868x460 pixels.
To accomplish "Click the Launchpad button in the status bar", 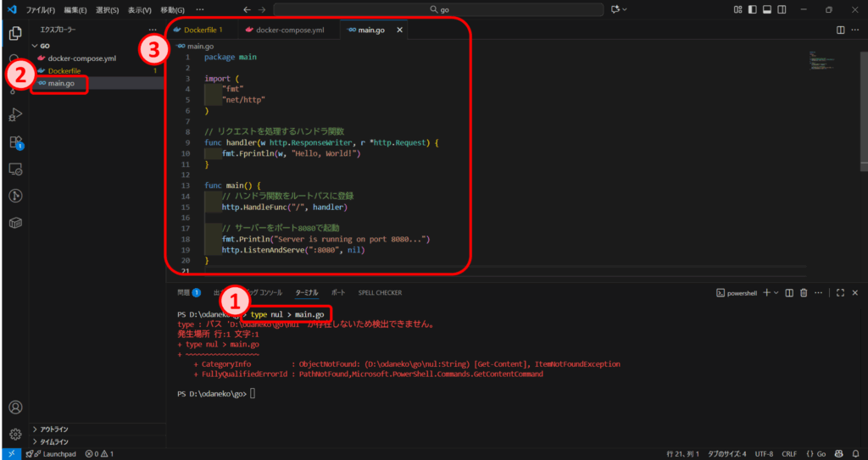I will [53, 453].
